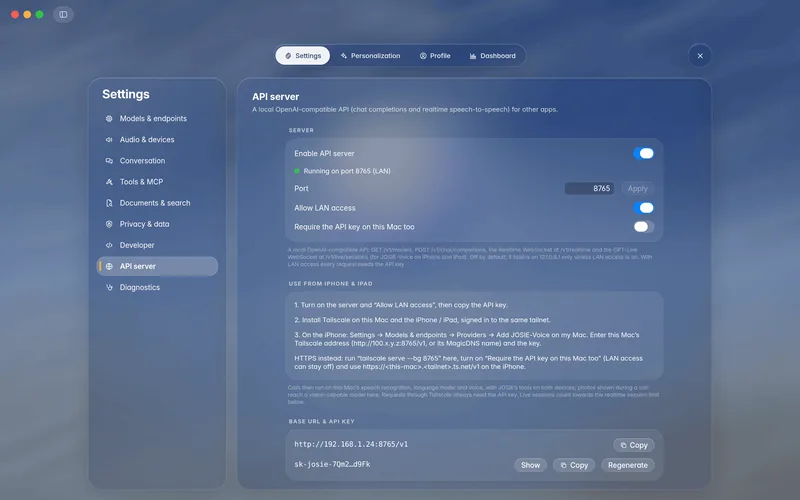Go to Conversation settings

point(157,161)
